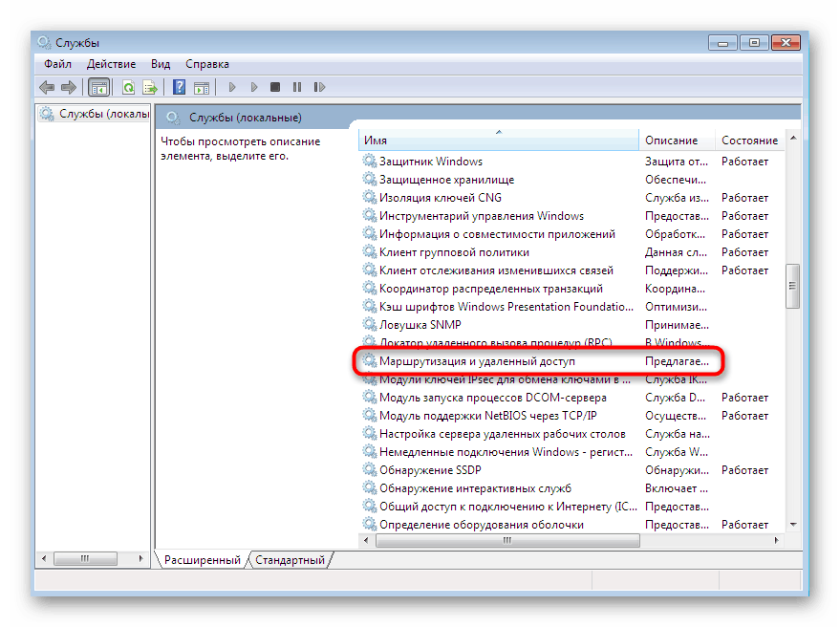Click gear icon beside Определение оборудования оболочки

click(370, 524)
